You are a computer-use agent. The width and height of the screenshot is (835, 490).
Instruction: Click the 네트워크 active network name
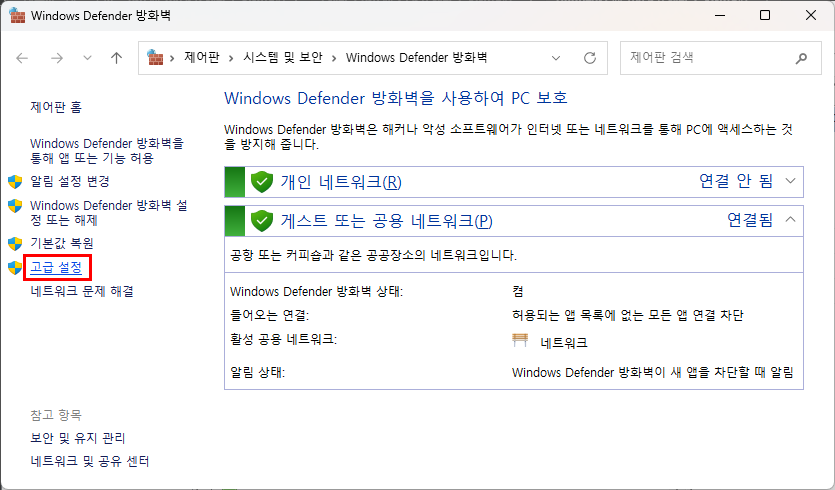(564, 342)
